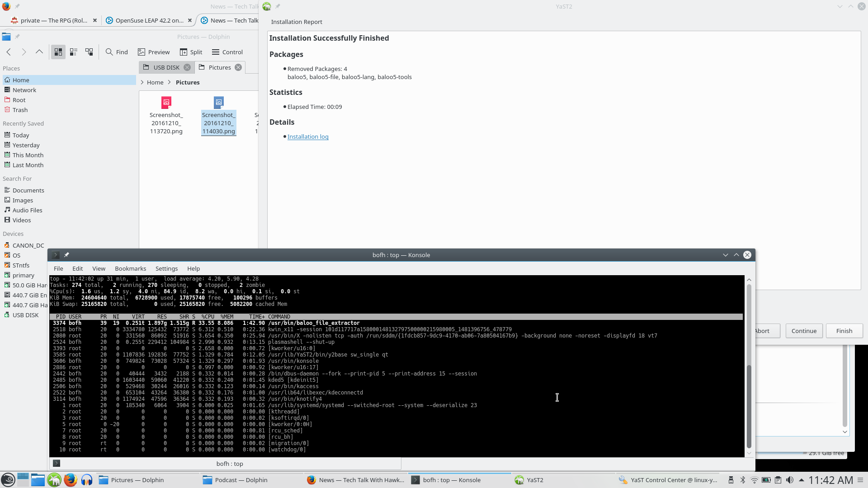Switch Dolphin to details view mode
This screenshot has width=868, height=488.
coord(89,52)
